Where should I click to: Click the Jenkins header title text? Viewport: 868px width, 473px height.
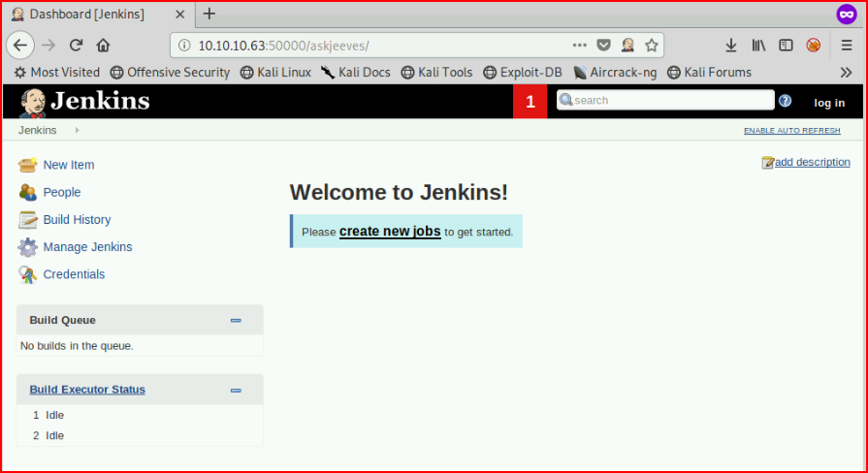pos(100,101)
